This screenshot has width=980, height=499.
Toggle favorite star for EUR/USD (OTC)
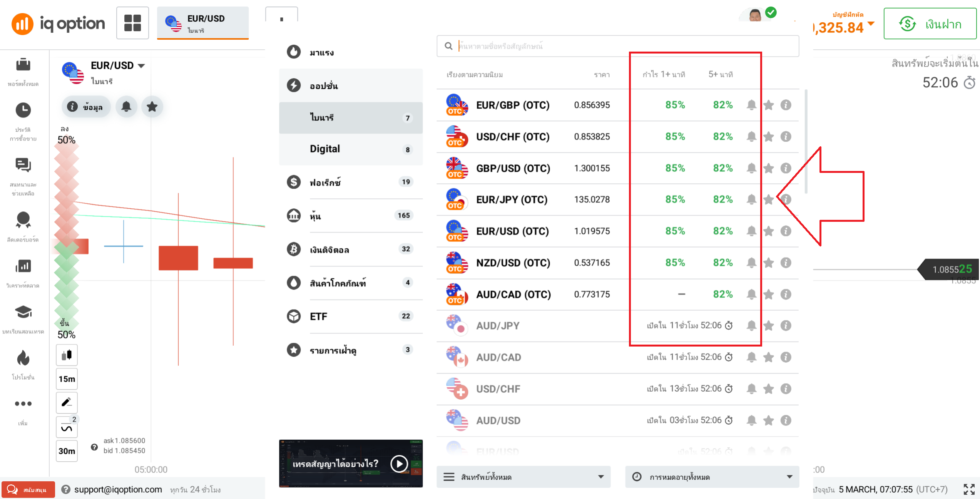point(768,231)
